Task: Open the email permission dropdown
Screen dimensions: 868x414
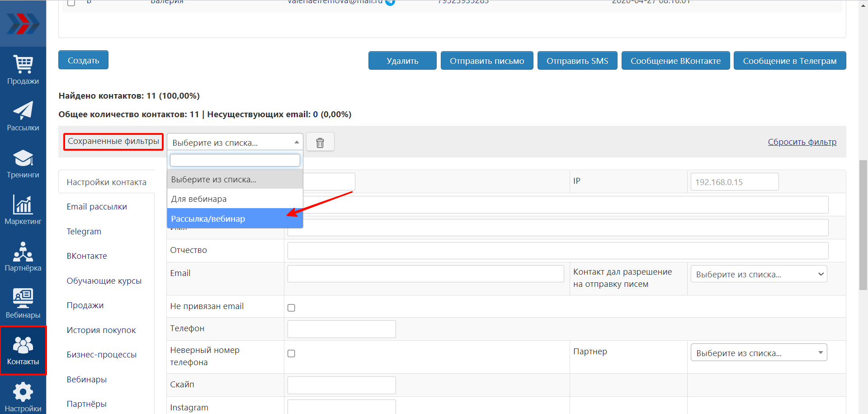Action: [759, 274]
